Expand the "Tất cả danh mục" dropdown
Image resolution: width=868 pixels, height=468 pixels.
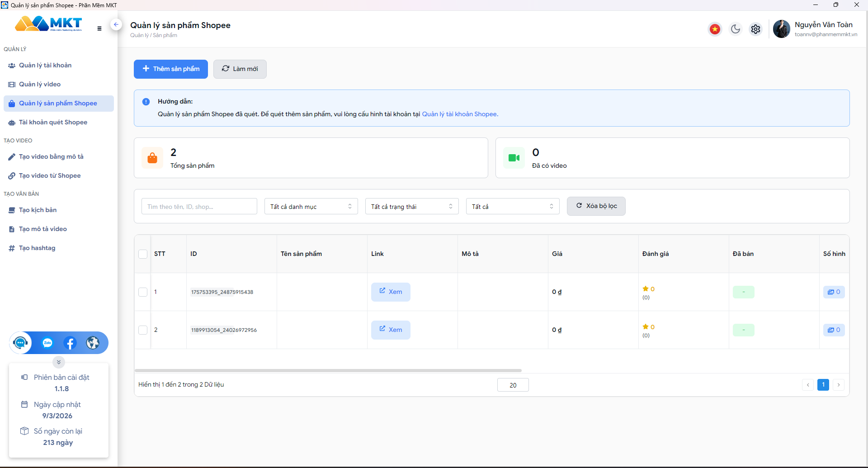tap(311, 206)
